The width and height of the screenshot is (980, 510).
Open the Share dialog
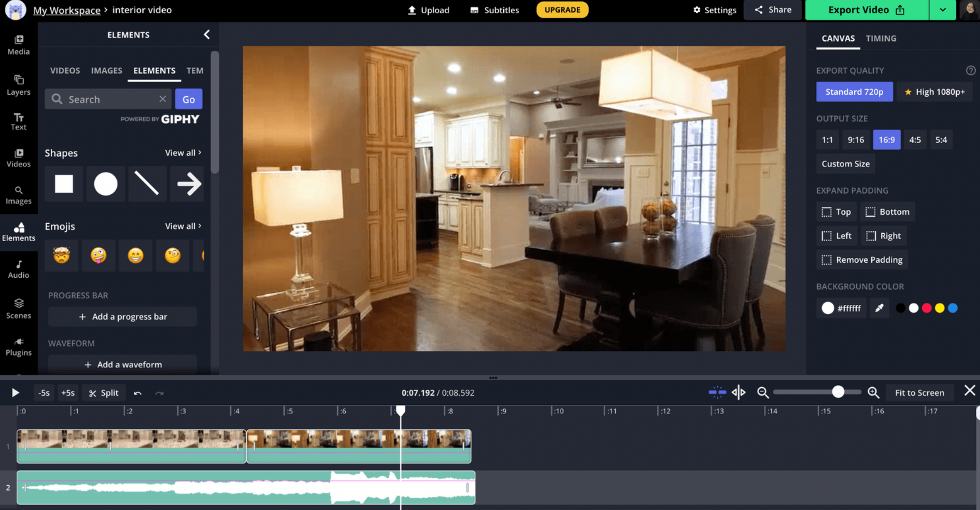(773, 10)
